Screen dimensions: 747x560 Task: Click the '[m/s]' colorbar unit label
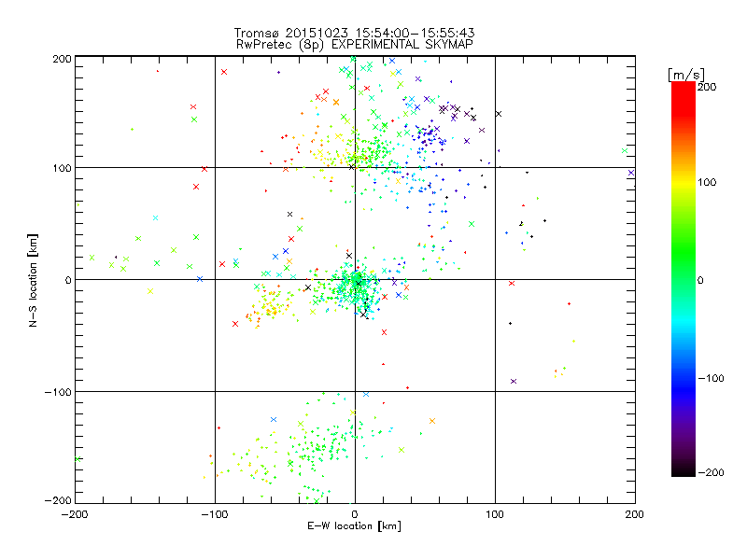(686, 75)
